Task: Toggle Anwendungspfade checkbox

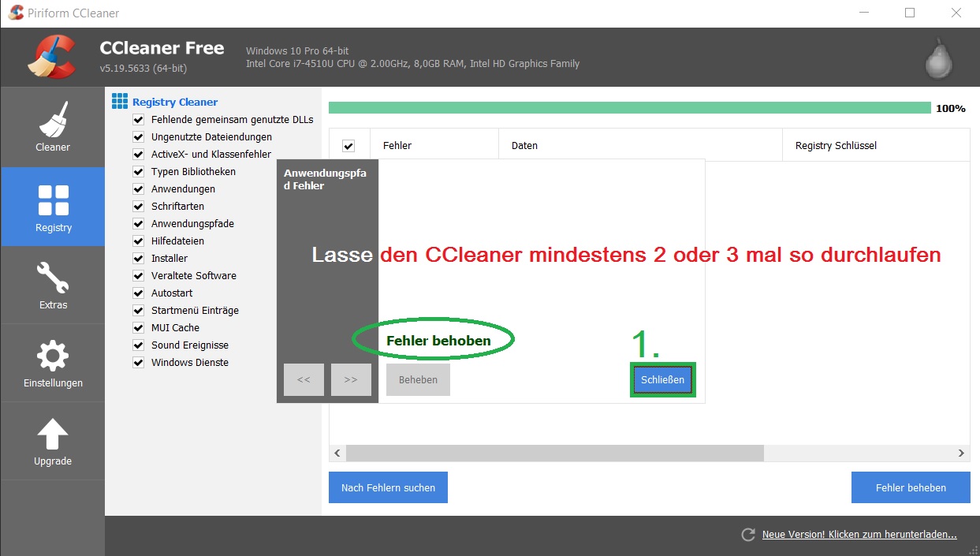Action: (x=139, y=224)
